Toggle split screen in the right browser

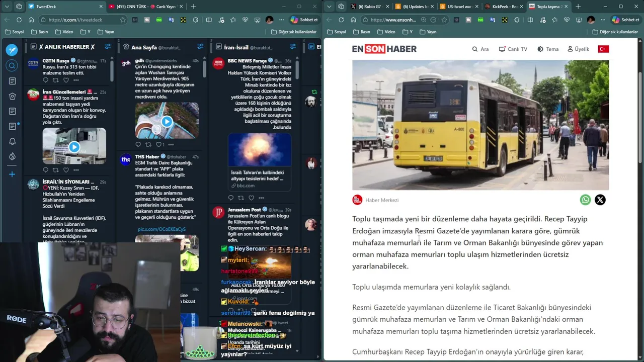point(530,20)
